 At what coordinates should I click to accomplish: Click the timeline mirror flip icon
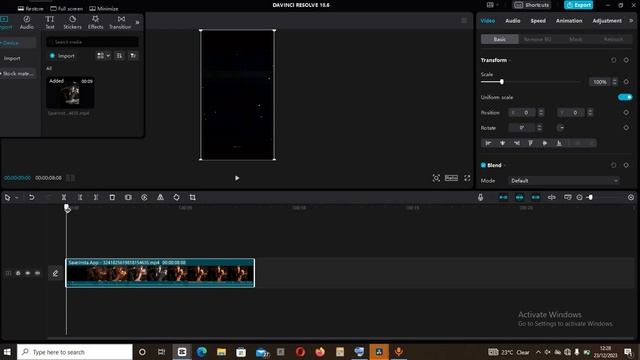point(160,198)
